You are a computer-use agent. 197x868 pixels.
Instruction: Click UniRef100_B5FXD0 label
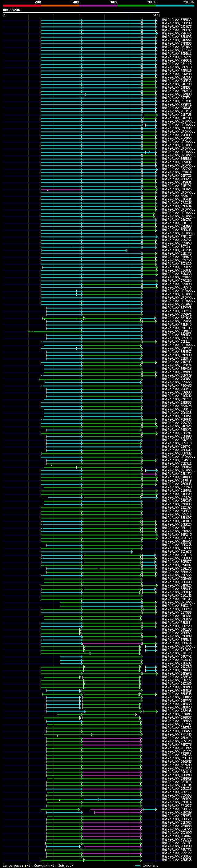[x=177, y=128]
